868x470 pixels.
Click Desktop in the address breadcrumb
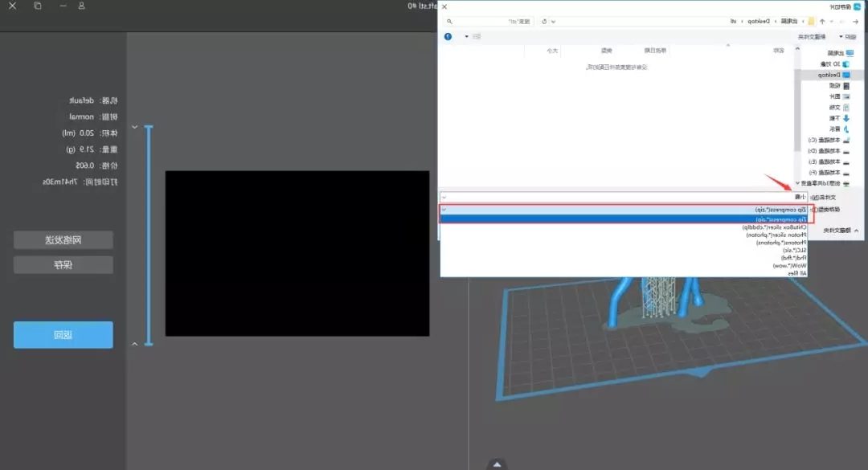759,22
